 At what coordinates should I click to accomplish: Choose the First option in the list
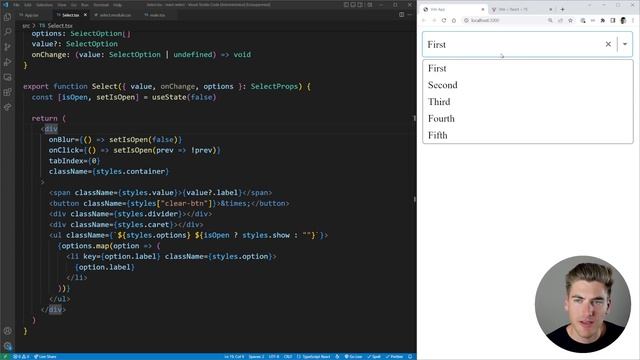point(528,68)
